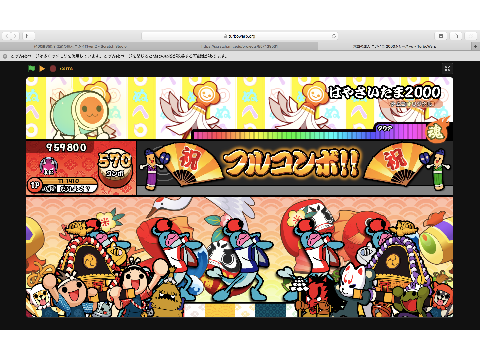Image resolution: width=480 pixels, height=360 pixels.
Task: Switch to the rightmost browser tab
Action: click(x=395, y=46)
